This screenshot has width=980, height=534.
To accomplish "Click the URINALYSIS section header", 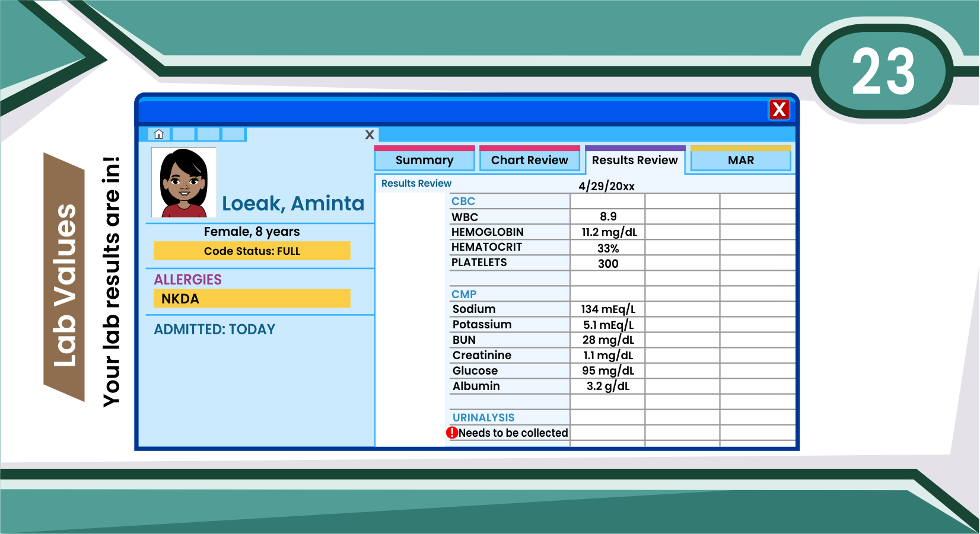I will click(483, 418).
